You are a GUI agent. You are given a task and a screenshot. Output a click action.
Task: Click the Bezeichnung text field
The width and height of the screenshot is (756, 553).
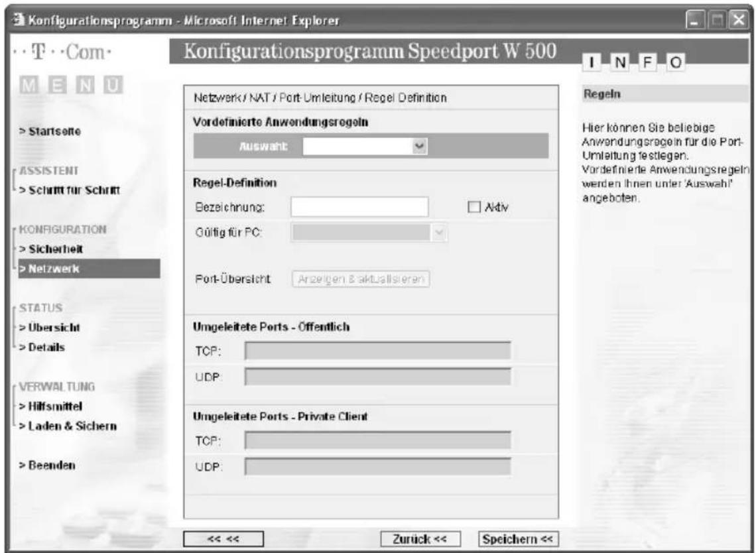[359, 207]
